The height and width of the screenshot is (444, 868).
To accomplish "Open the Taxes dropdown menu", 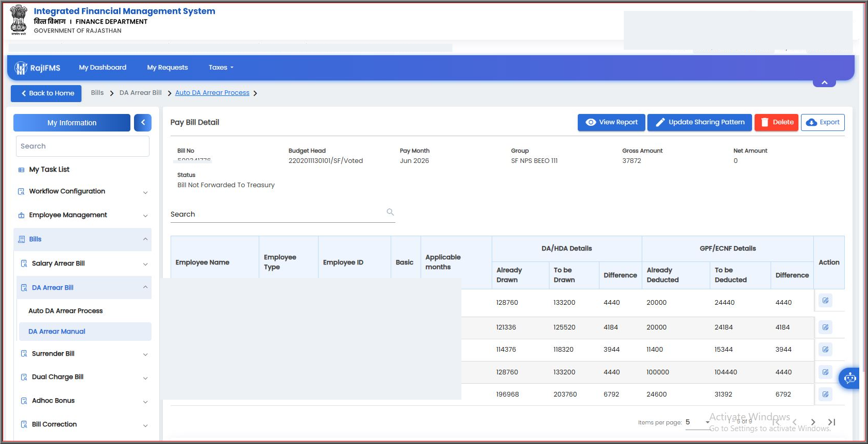I will 221,68.
